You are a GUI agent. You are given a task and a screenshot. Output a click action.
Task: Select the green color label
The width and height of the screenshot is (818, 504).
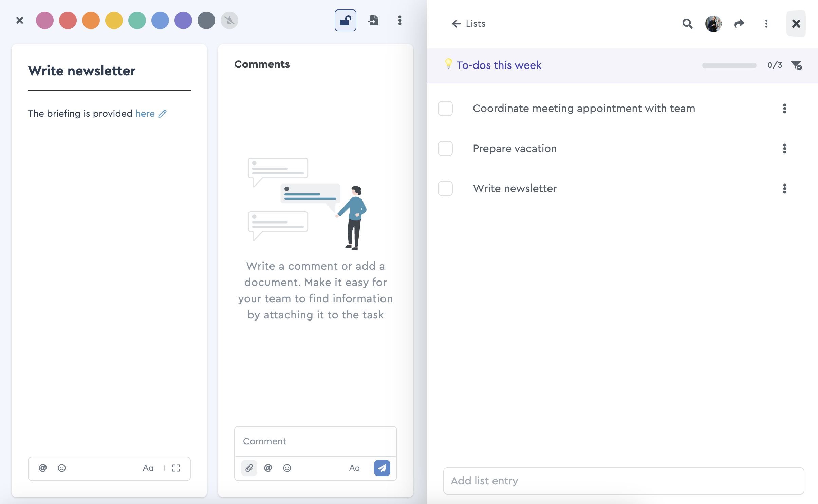(x=137, y=21)
